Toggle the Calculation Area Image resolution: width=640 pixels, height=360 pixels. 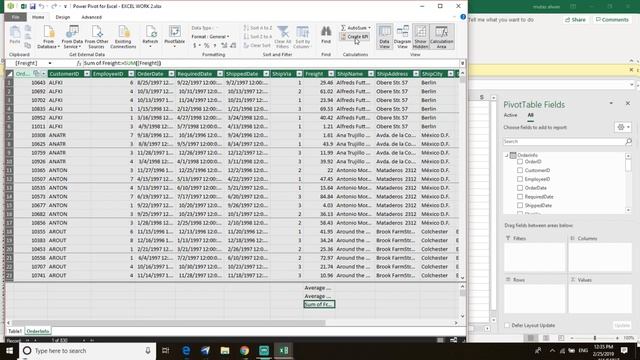(x=441, y=37)
